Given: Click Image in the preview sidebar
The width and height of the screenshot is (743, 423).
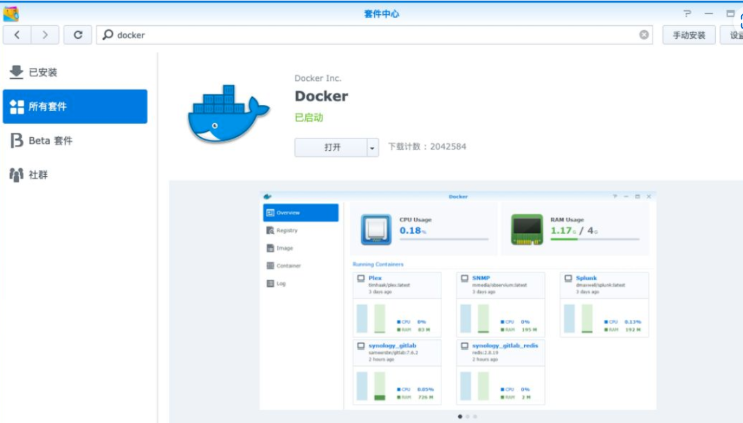Looking at the screenshot, I should [301, 248].
